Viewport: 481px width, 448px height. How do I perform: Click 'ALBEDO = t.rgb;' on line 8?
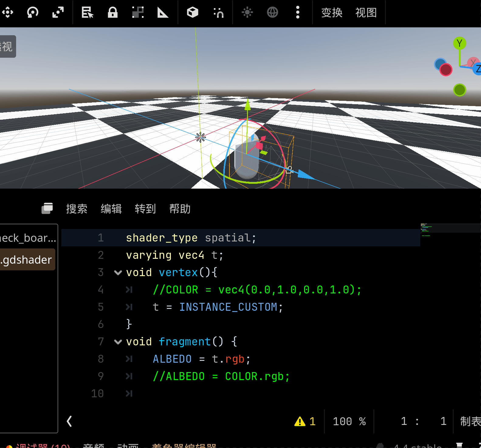202,359
